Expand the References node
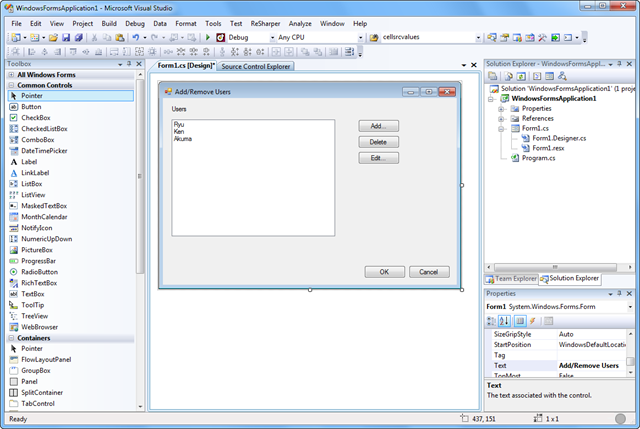This screenshot has height=429, width=640. coord(501,118)
